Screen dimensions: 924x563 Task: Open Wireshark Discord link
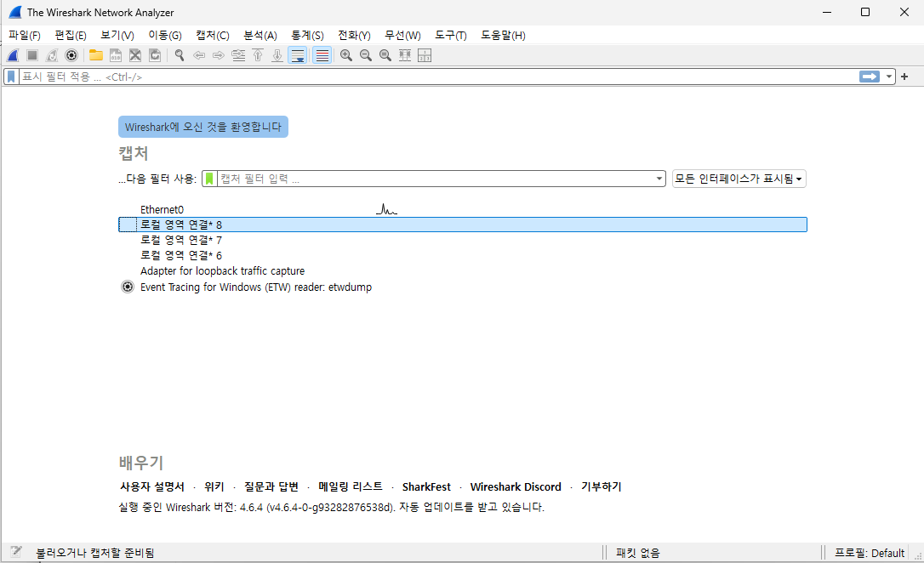pos(516,487)
